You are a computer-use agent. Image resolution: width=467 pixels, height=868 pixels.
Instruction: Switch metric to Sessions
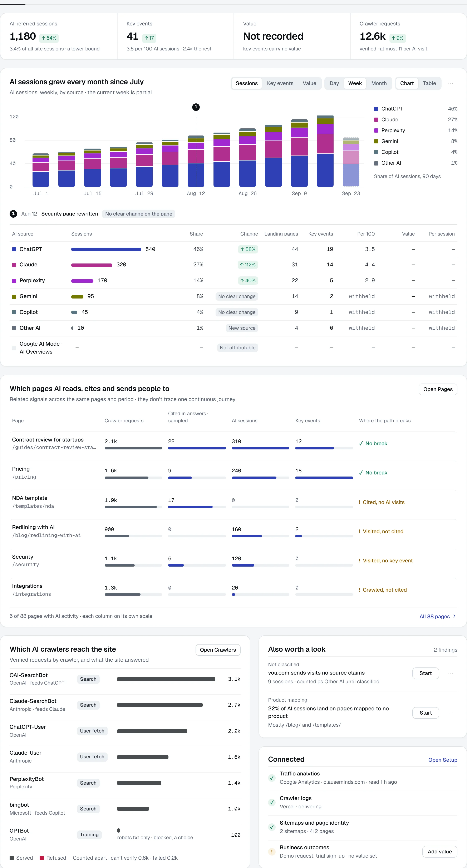(247, 83)
